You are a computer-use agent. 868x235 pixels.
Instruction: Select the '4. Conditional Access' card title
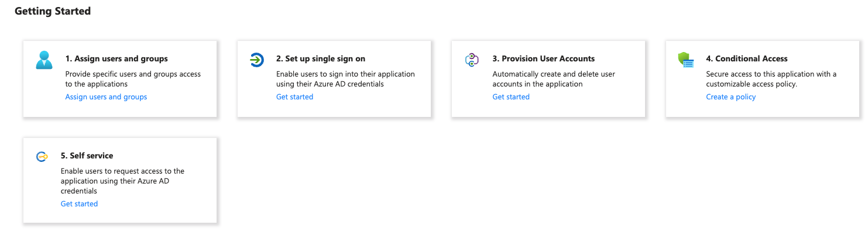(x=746, y=59)
